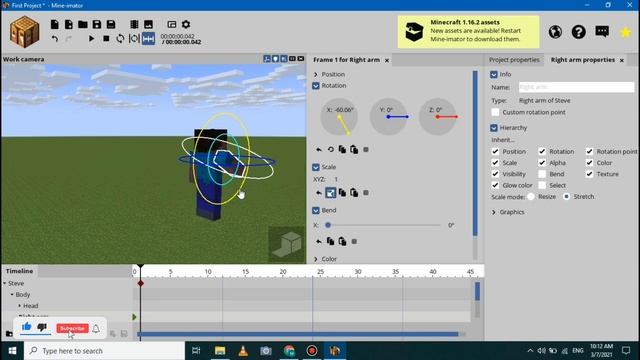
Task: Reset the Rotation values
Action: 319,150
